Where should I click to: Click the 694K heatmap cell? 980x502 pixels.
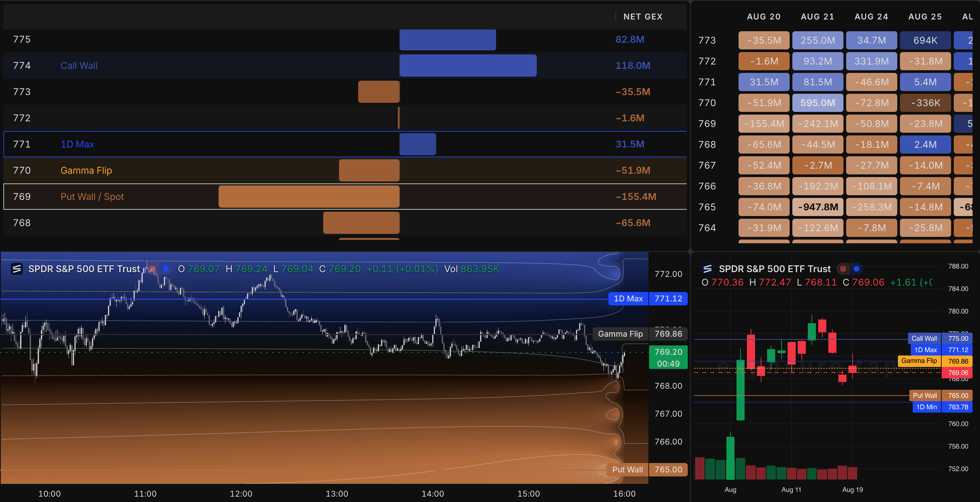925,40
